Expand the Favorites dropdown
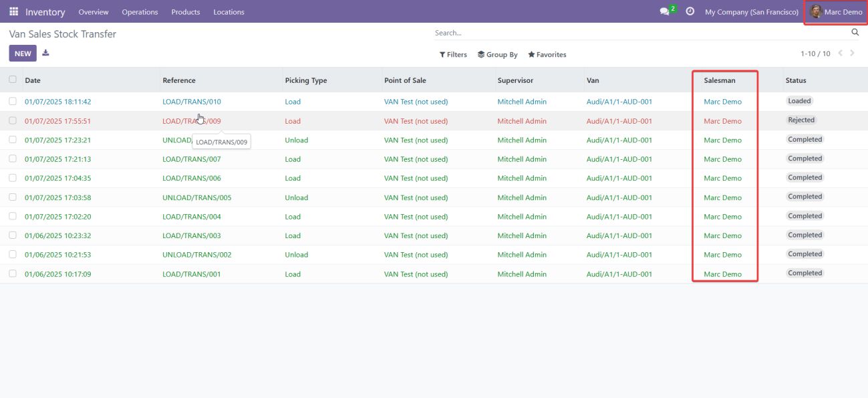This screenshot has width=868, height=398. [547, 55]
